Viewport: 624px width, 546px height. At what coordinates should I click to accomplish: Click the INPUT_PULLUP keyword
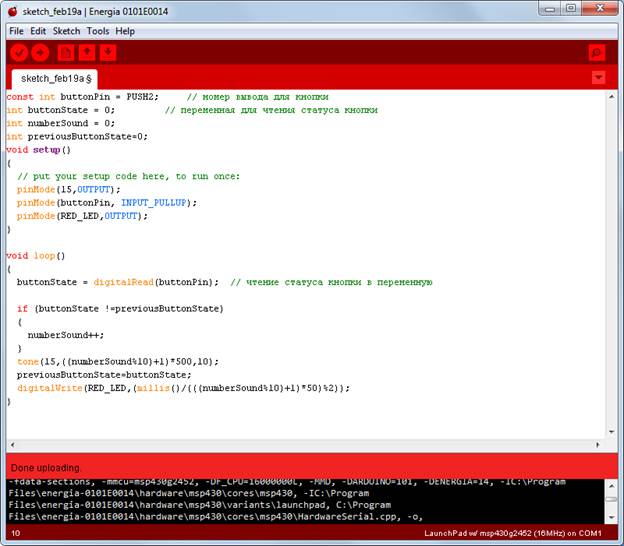[x=154, y=203]
